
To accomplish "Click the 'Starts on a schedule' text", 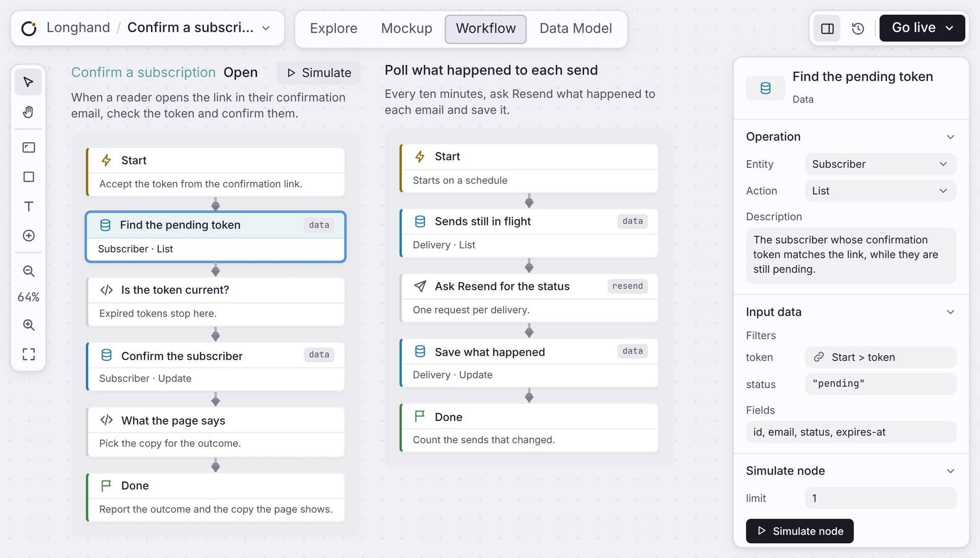I will (x=460, y=180).
